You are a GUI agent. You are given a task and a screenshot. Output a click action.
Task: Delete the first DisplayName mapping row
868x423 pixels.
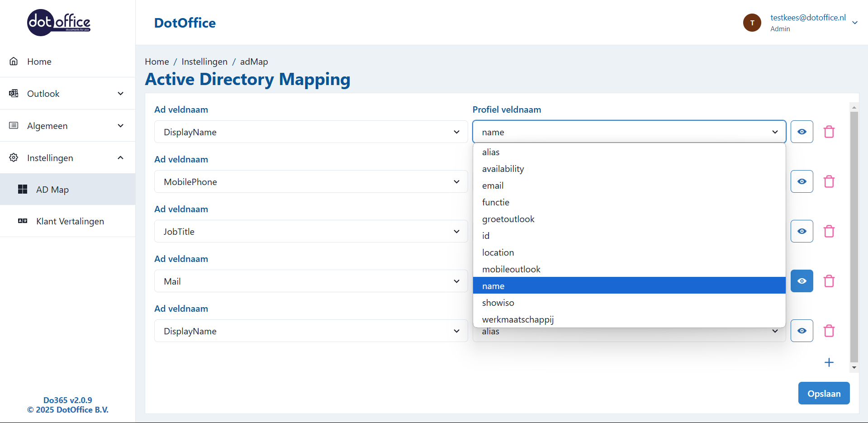click(829, 132)
